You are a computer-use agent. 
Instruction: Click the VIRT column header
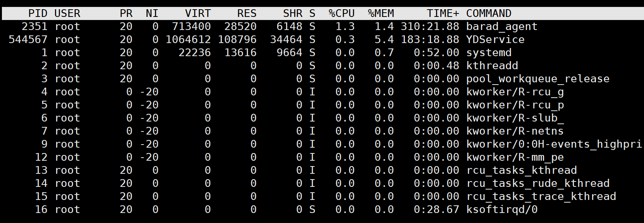click(198, 13)
